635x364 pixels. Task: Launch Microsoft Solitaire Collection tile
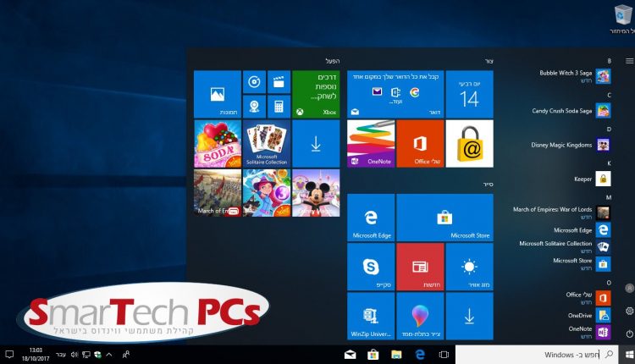(267, 144)
